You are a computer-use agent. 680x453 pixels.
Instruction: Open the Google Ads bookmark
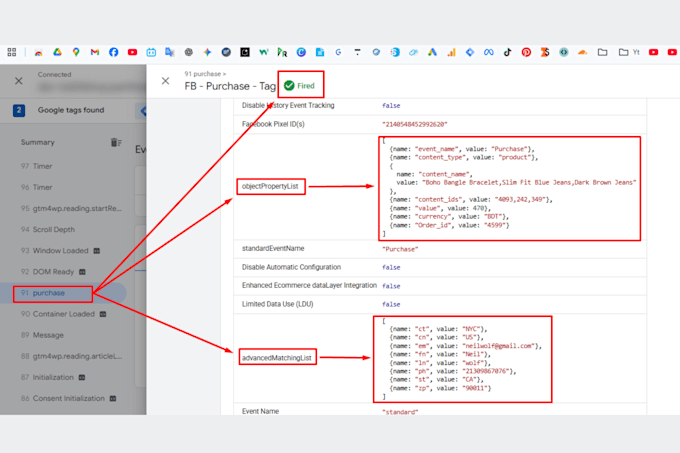click(432, 52)
